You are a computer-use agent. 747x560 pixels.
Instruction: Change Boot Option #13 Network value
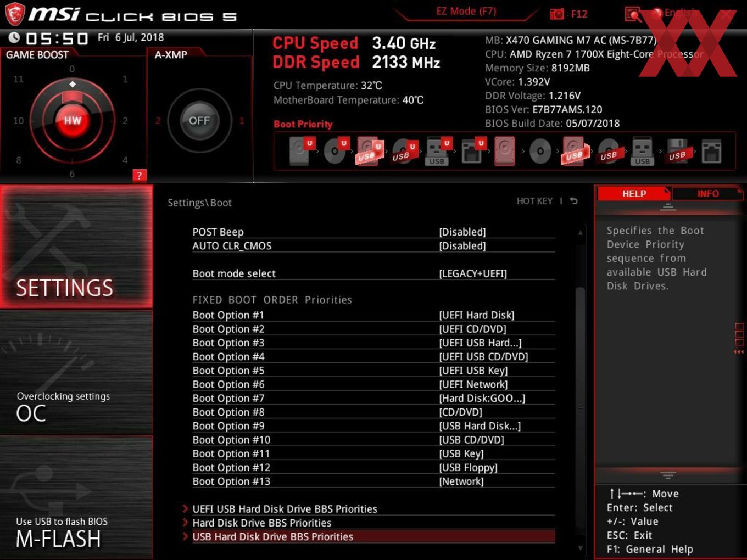(461, 481)
